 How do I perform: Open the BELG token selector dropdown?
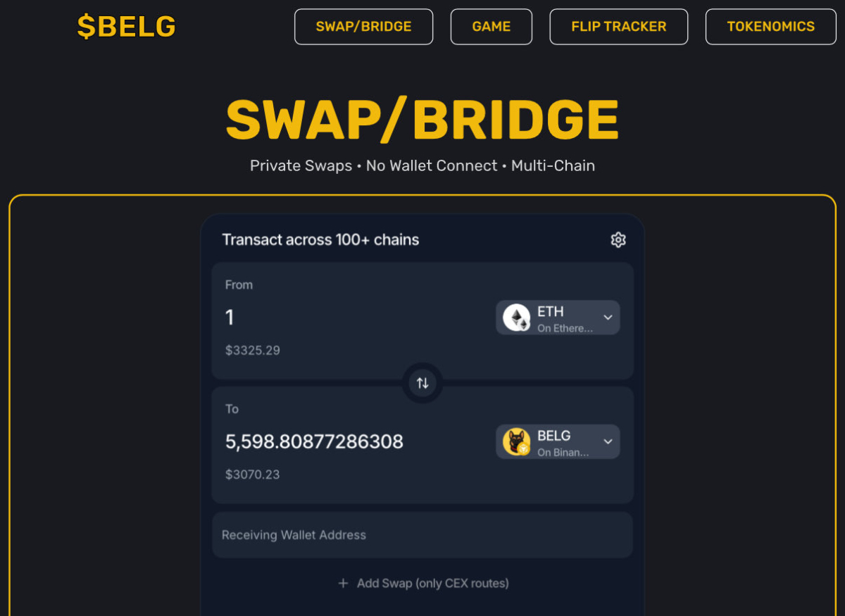click(558, 441)
